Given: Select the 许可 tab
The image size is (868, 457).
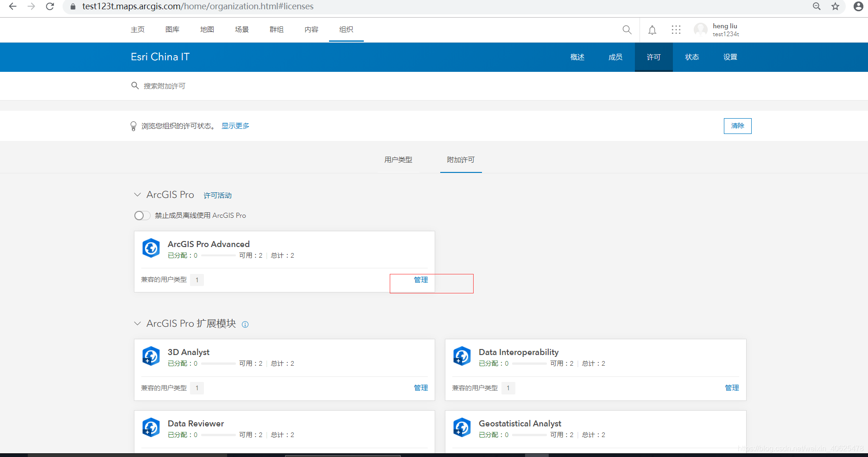Looking at the screenshot, I should pyautogui.click(x=654, y=57).
